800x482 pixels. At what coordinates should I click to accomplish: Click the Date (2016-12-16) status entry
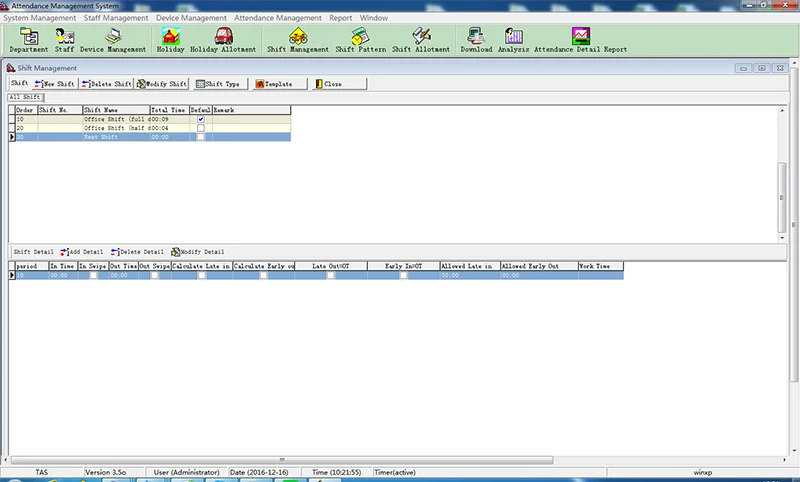[x=259, y=472]
